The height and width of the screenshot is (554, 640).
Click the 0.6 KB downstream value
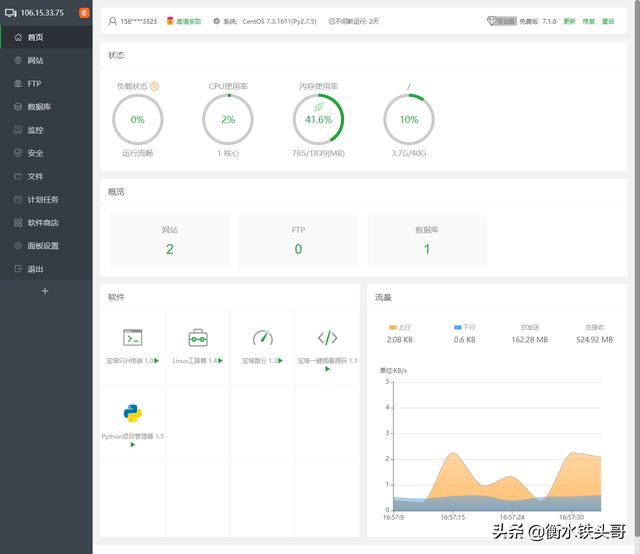(x=464, y=340)
